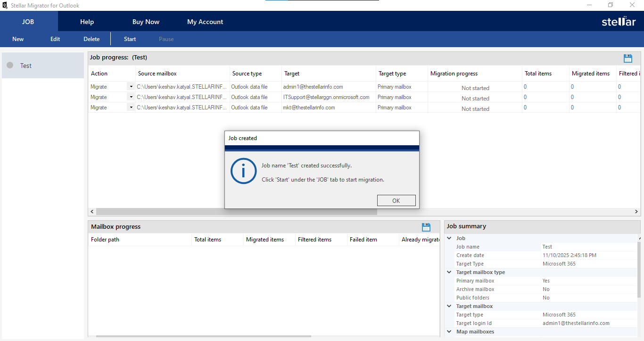Click OK to dismiss the Job created dialog

point(396,200)
